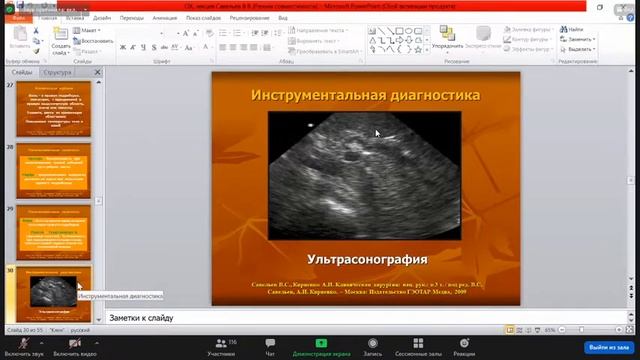The height and width of the screenshot is (360, 640).
Task: Click the Заметки к слайду notes field
Action: pyautogui.click(x=365, y=318)
